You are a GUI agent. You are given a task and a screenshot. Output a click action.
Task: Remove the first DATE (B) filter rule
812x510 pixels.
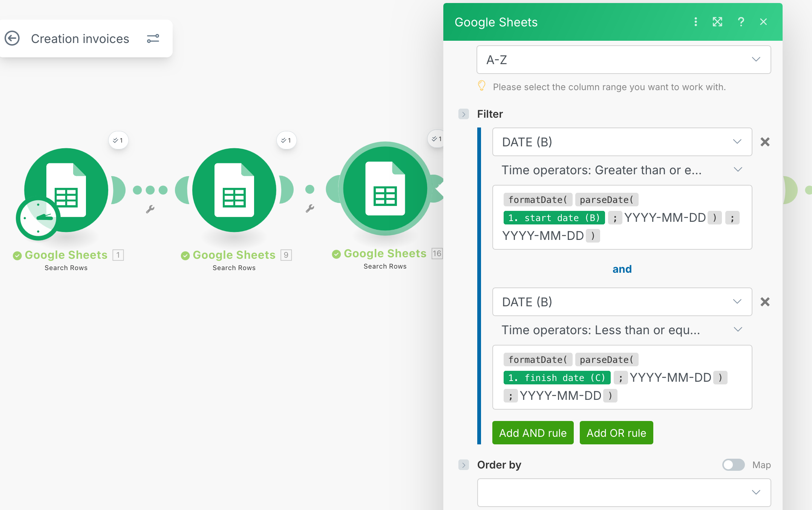pos(765,142)
